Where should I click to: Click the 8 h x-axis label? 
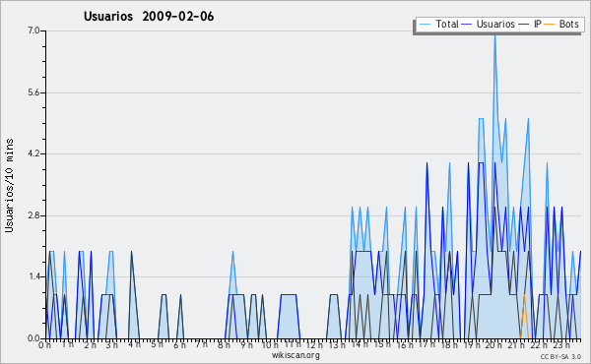point(224,345)
